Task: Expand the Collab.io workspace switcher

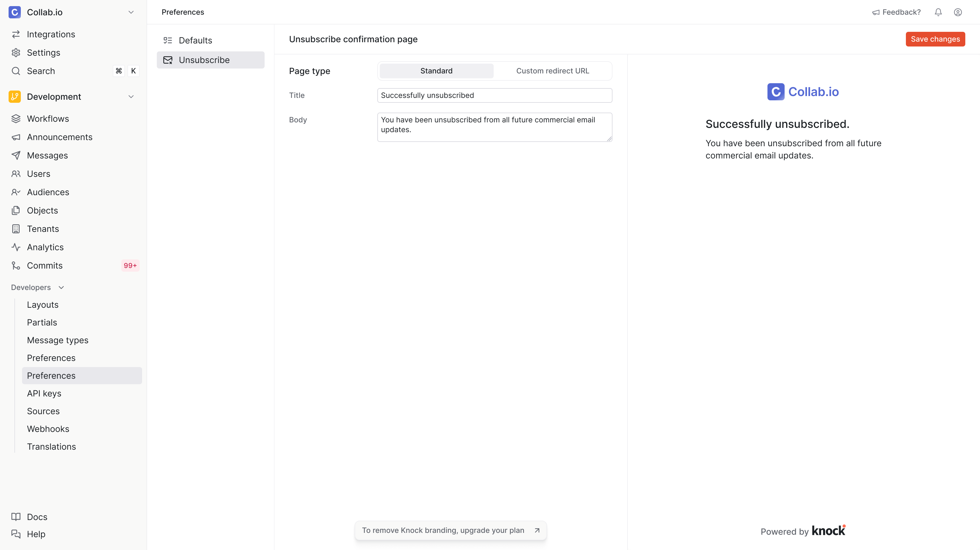Action: (131, 12)
